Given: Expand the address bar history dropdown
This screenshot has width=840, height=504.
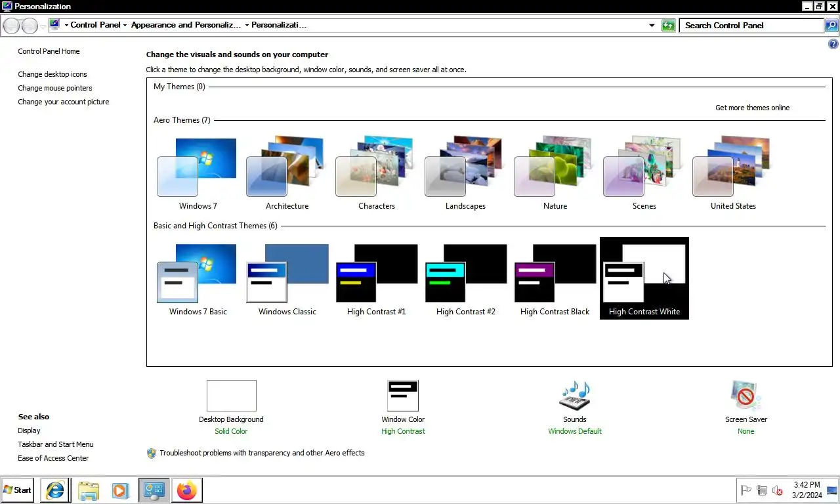Looking at the screenshot, I should pos(652,26).
